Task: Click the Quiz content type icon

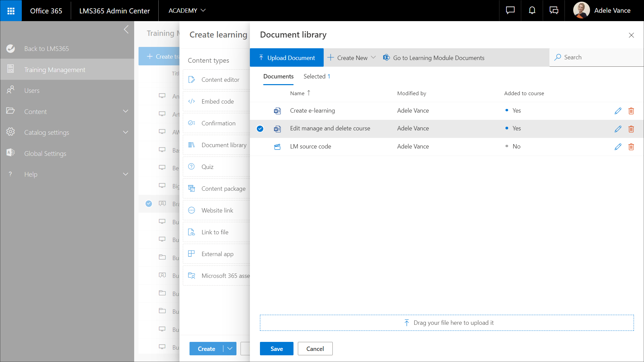Action: [192, 167]
